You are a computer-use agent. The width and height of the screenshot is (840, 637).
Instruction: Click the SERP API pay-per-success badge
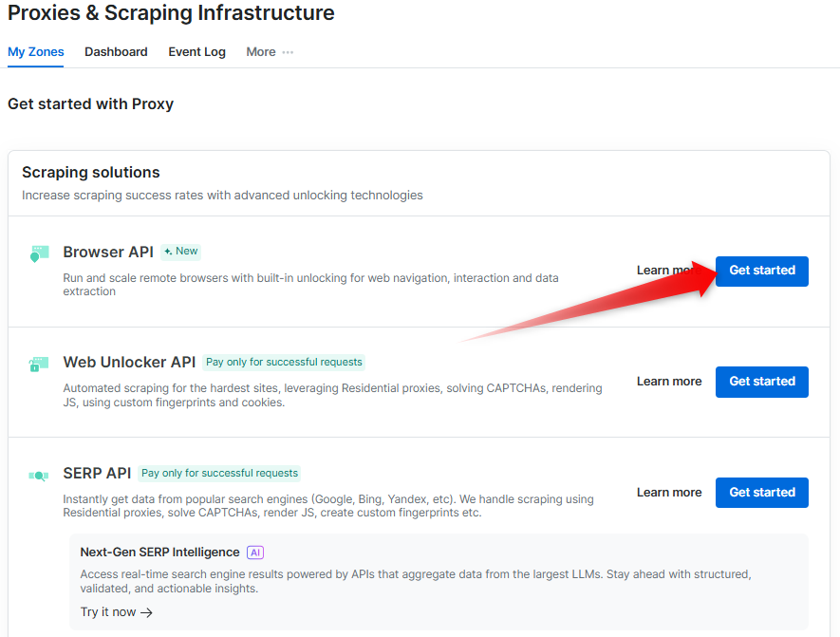click(x=219, y=473)
